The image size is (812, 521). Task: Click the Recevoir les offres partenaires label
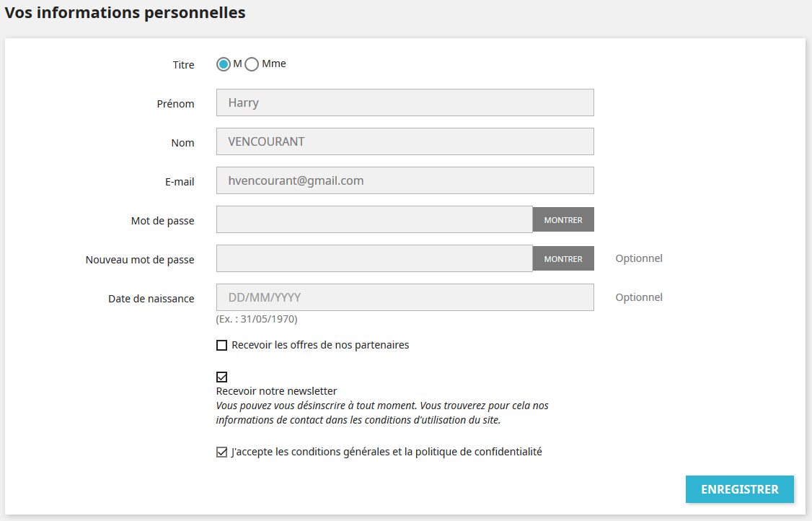320,345
